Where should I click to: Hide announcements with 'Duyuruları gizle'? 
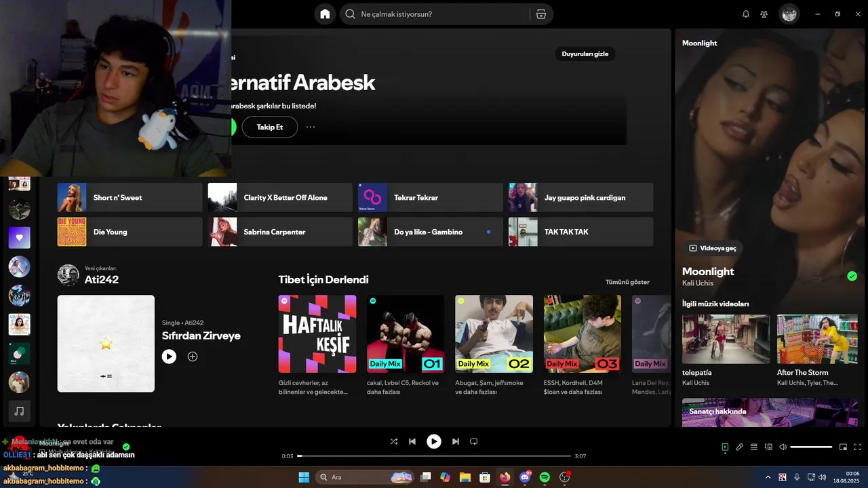pos(585,54)
